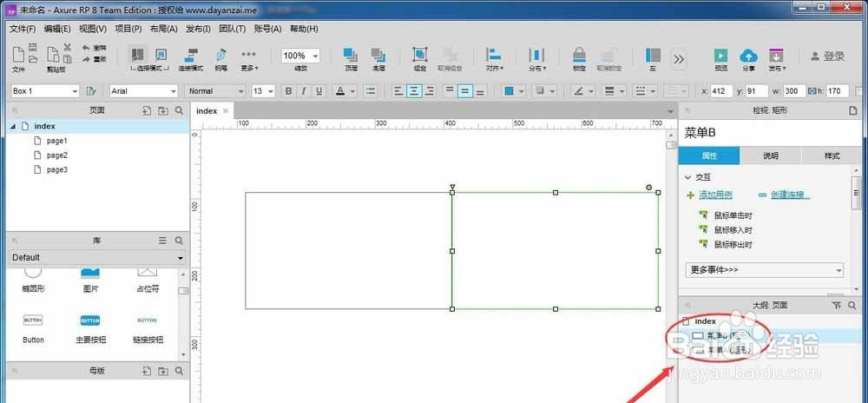Click the undo arrow
This screenshot has height=403, width=868.
(86, 48)
